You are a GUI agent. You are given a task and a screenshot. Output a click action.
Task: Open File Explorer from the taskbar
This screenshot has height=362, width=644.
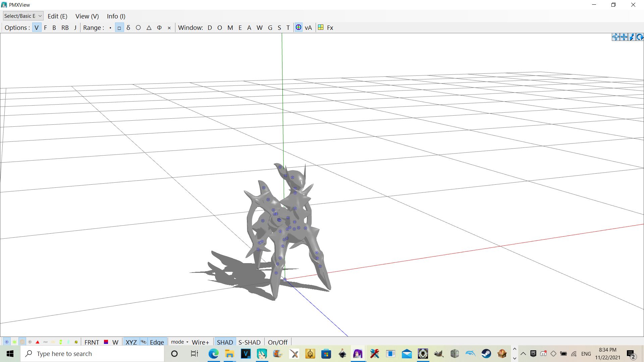(229, 354)
